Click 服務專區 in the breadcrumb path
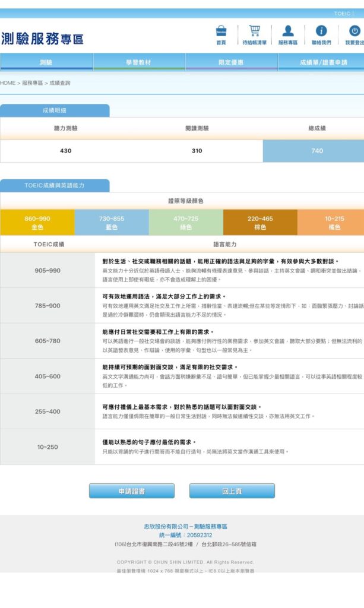 click(x=32, y=83)
